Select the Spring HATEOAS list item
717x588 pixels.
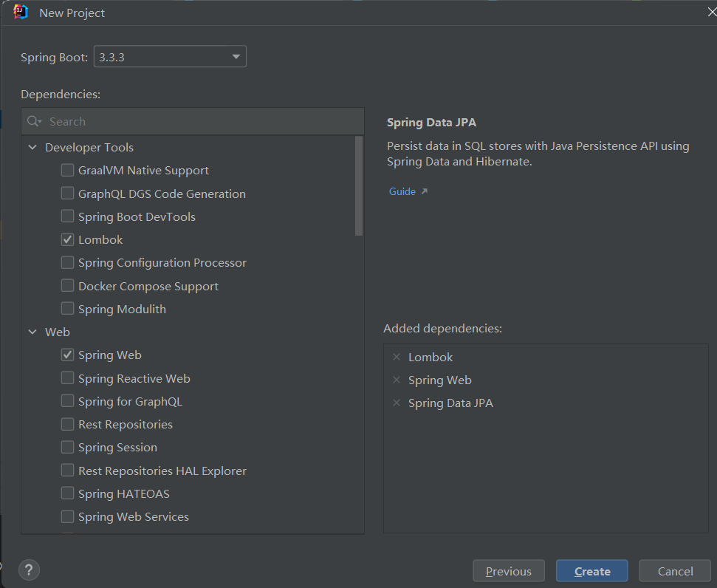[x=123, y=493]
